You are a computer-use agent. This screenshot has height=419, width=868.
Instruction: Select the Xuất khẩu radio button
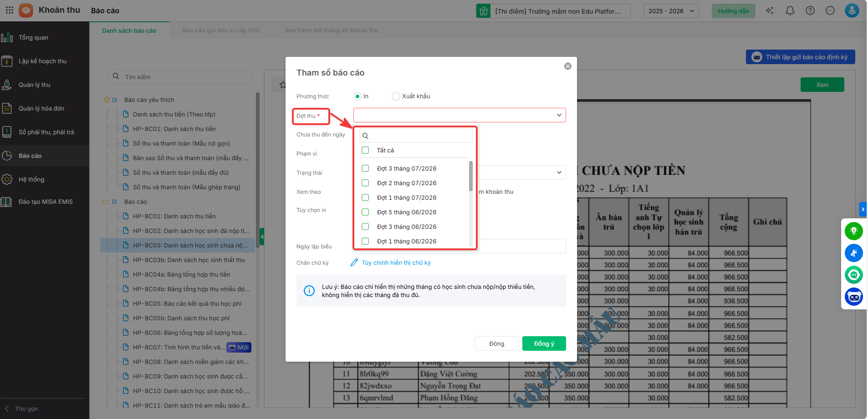[396, 96]
